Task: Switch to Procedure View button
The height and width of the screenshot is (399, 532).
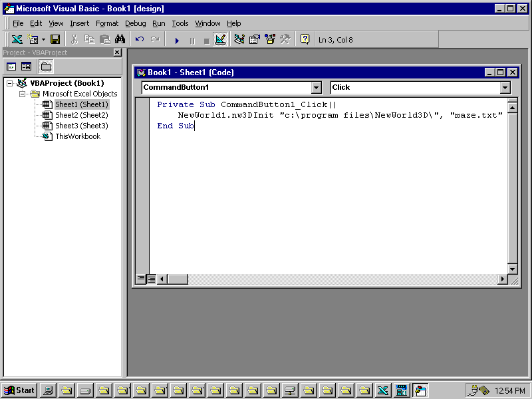Action: coord(140,279)
